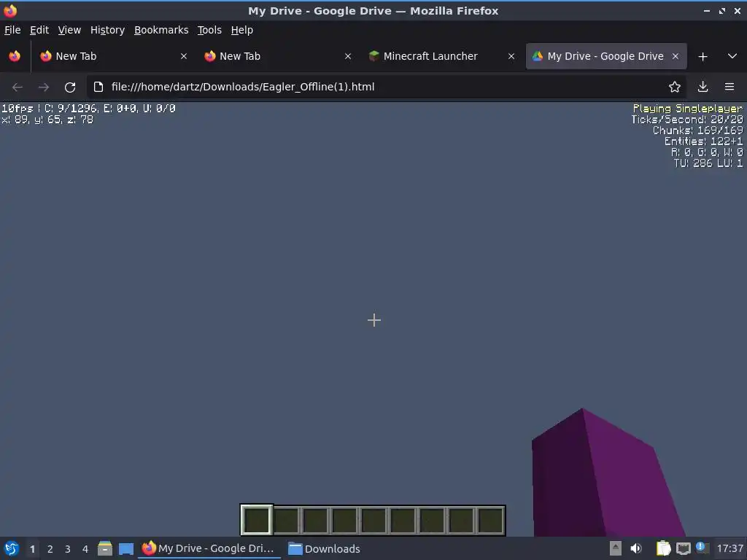Select the second hotbar slot

pos(286,520)
